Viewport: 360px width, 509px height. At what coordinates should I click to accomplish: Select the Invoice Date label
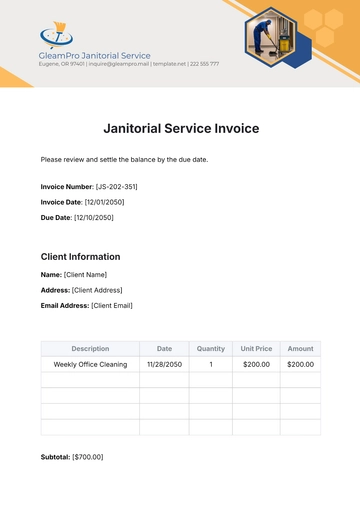coord(62,202)
